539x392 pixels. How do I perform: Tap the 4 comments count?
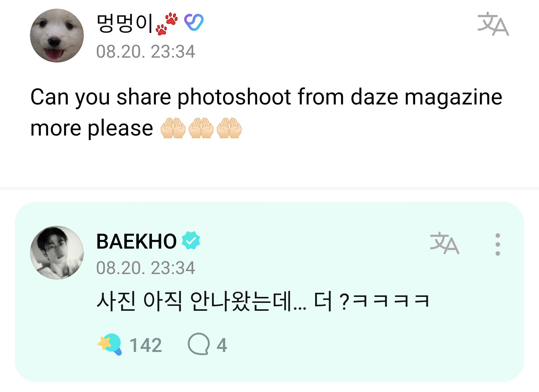222,345
